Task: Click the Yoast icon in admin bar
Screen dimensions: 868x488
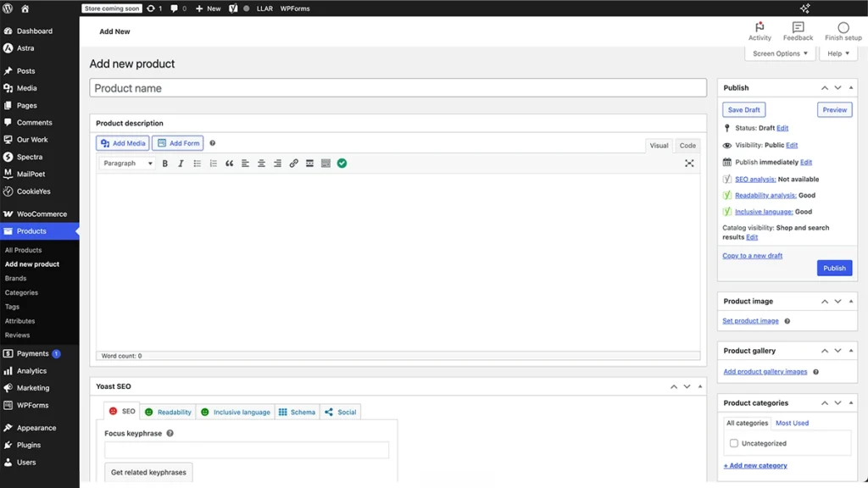Action: pyautogui.click(x=233, y=8)
